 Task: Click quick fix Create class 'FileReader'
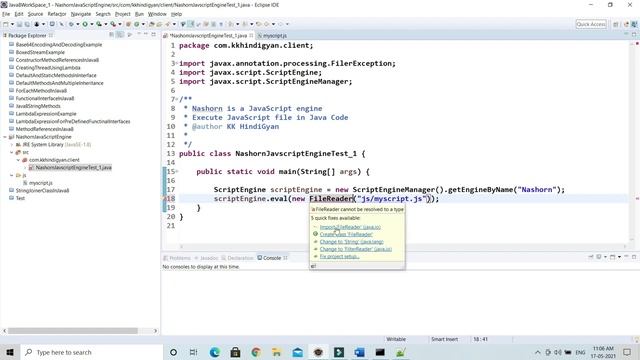(346, 234)
